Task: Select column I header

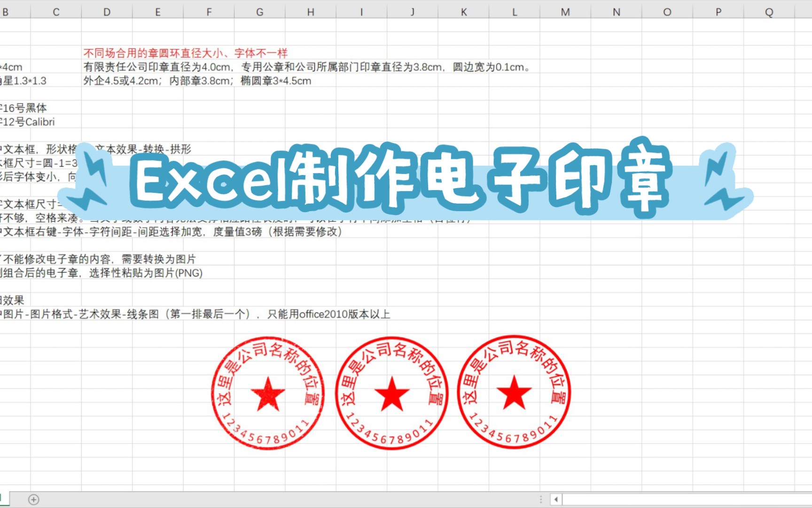Action: pyautogui.click(x=362, y=12)
